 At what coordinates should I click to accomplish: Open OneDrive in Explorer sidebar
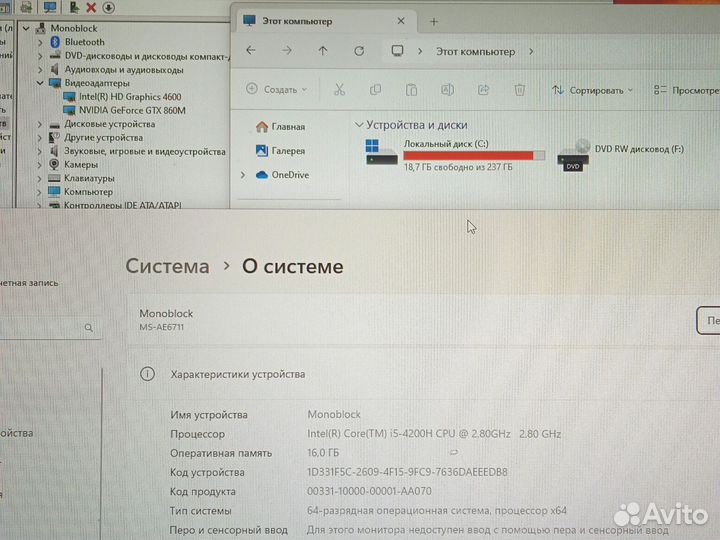coord(282,175)
